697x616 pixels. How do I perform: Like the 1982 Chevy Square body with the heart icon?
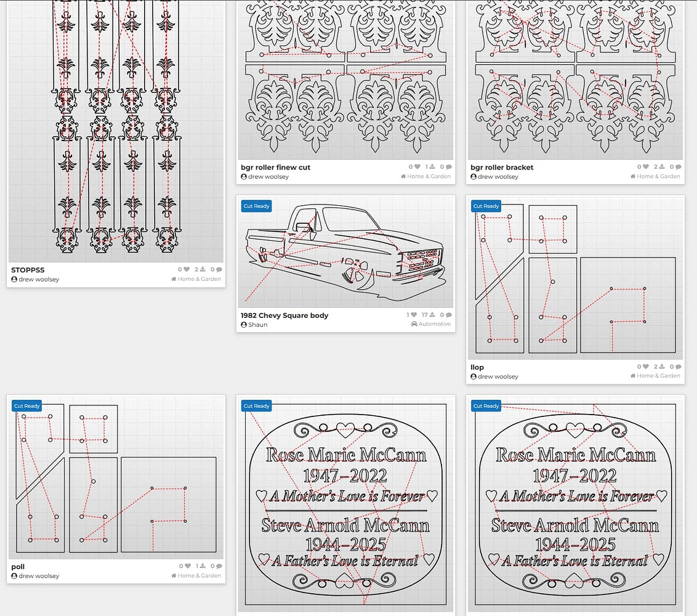(413, 315)
